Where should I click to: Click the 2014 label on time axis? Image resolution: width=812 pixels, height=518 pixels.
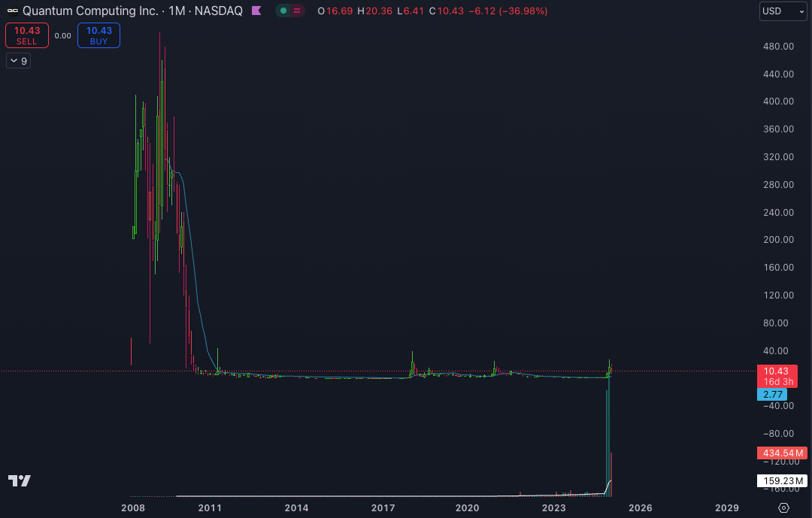296,508
